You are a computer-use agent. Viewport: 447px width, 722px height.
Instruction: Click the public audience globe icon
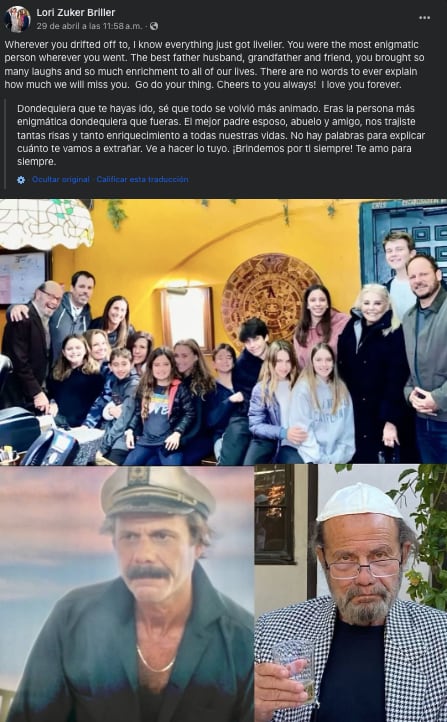[154, 26]
